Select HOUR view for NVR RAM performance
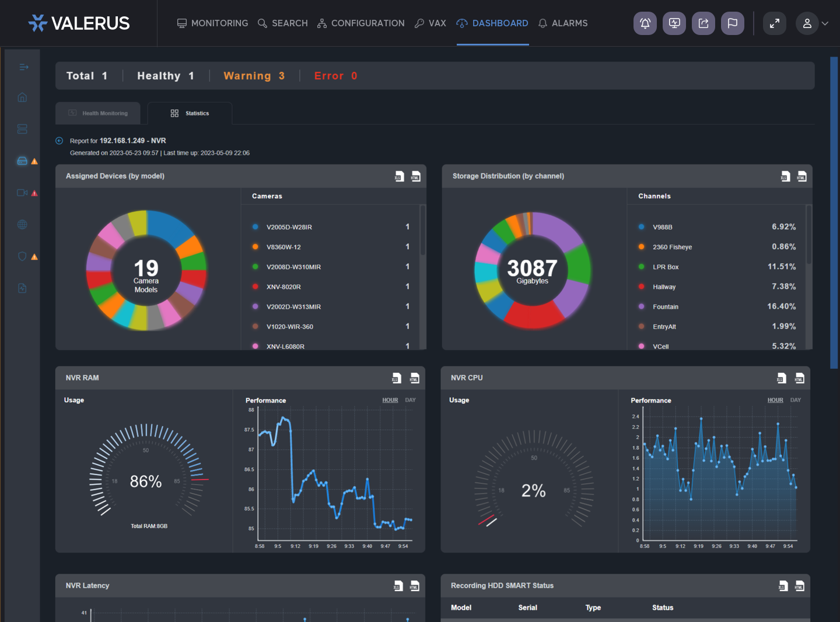 point(390,400)
